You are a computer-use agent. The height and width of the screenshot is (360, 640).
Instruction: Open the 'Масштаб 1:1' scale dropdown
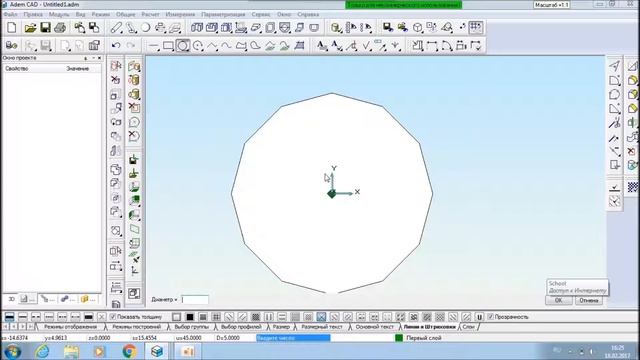pyautogui.click(x=551, y=5)
